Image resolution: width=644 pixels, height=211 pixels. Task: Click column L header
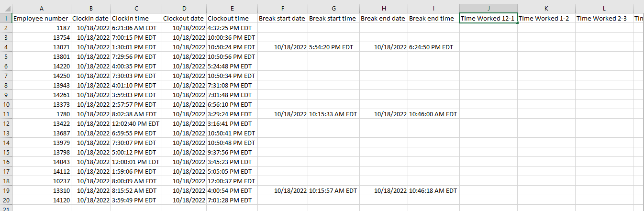604,9
